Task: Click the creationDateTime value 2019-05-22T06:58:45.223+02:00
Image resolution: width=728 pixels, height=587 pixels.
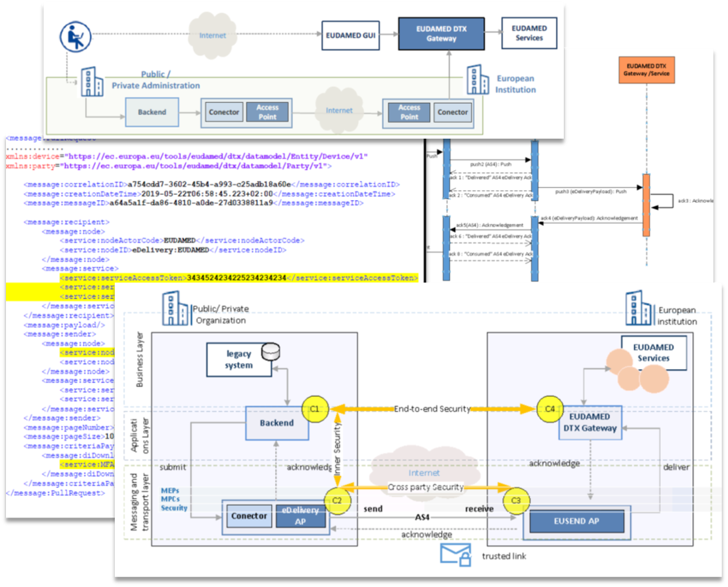Action: [207, 194]
